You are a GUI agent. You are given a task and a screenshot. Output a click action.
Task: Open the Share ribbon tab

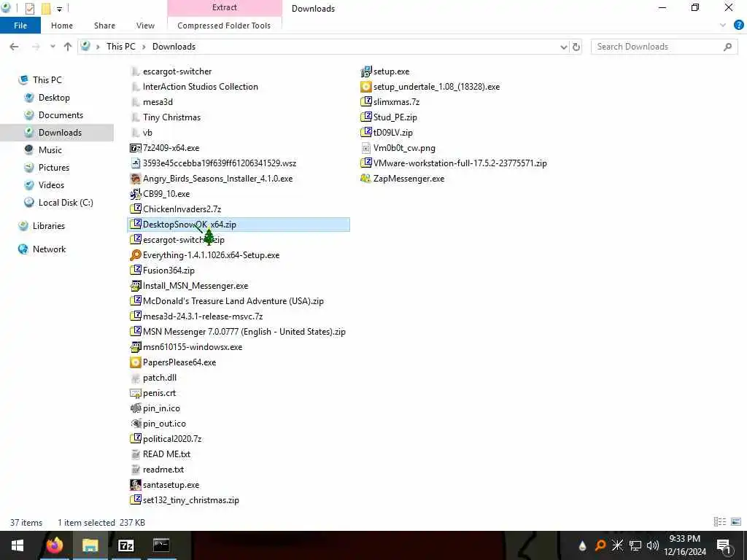pyautogui.click(x=104, y=26)
